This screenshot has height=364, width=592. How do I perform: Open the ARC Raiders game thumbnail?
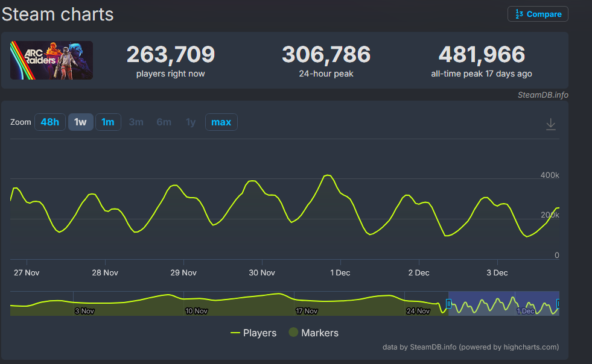click(51, 60)
